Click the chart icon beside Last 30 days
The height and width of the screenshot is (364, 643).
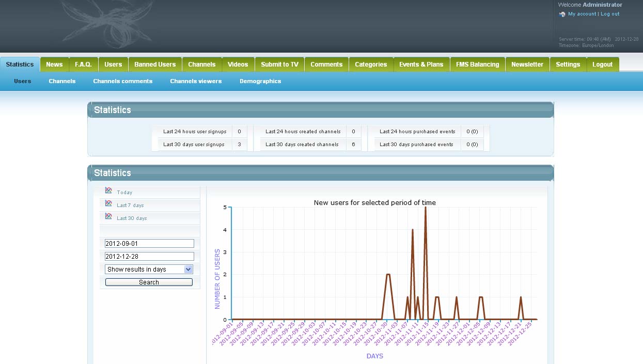[x=108, y=216]
